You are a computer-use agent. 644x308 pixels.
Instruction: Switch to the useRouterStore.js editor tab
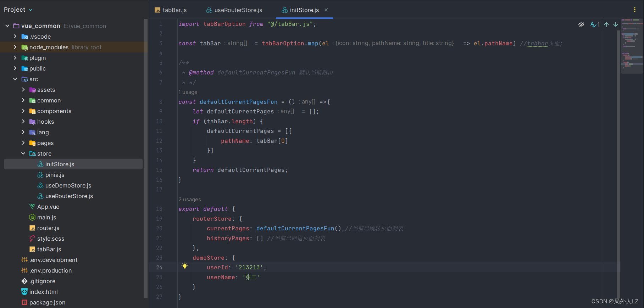(234, 10)
